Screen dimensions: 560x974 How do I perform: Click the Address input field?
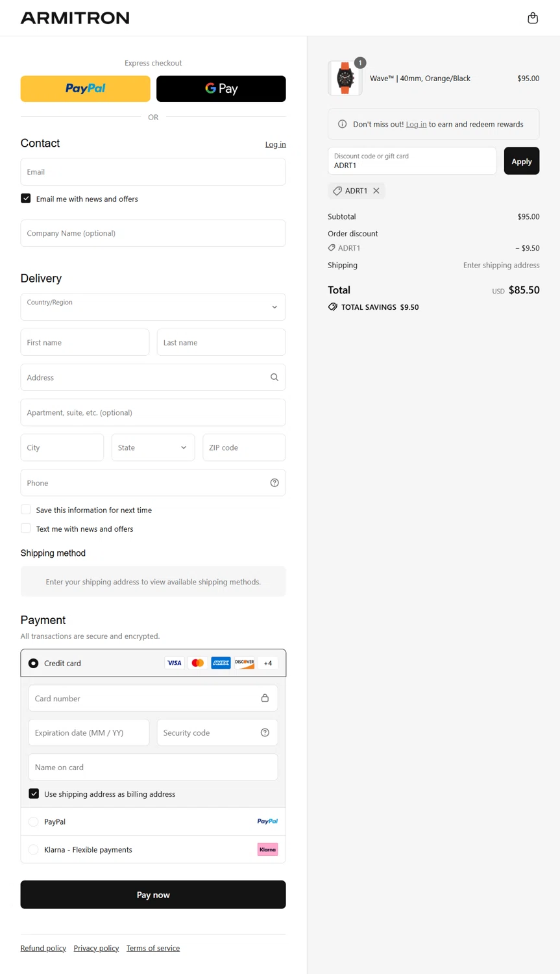pyautogui.click(x=153, y=377)
